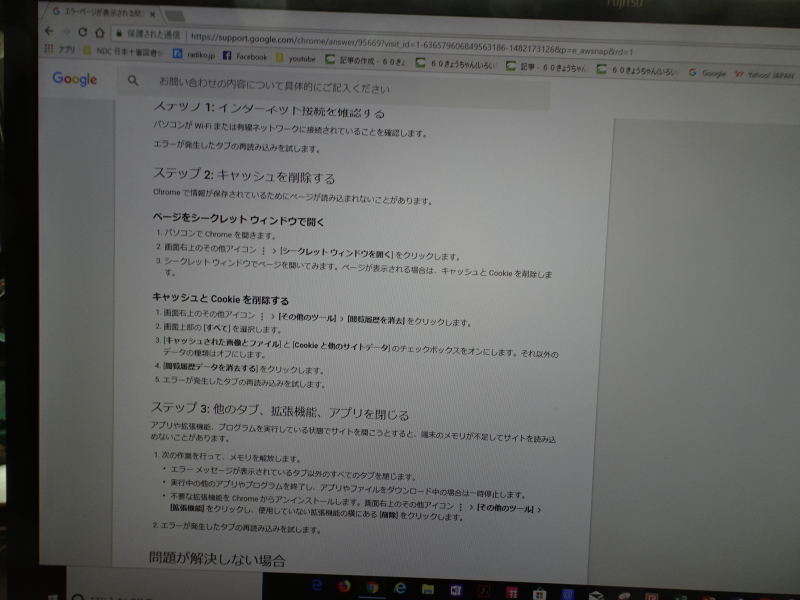Viewport: 800px width, 600px height.
Task: Open OneNote from the taskbar
Action: [x=456, y=590]
